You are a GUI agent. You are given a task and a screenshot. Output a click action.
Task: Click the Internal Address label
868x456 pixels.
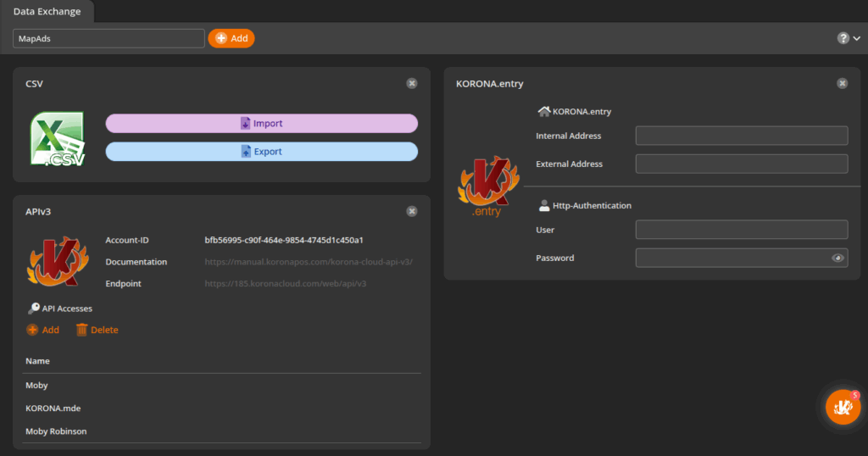[569, 136]
